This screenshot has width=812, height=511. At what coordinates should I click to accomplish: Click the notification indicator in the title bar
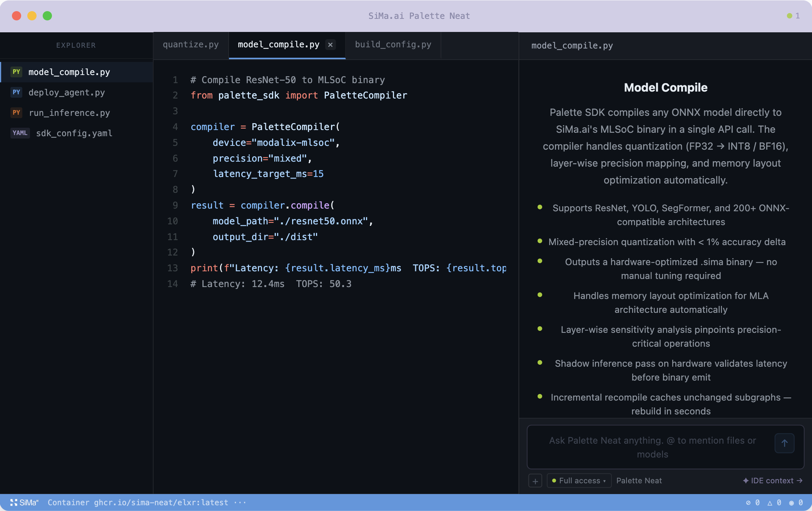pyautogui.click(x=793, y=16)
